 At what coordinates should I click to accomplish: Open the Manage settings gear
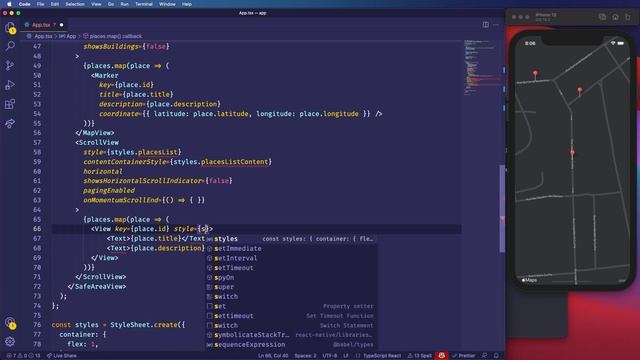[10, 342]
